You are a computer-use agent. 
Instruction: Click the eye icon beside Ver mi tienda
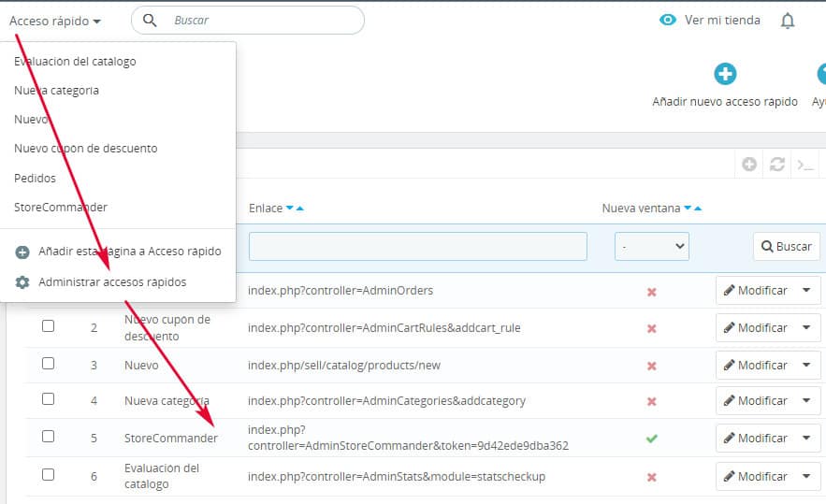tap(667, 20)
